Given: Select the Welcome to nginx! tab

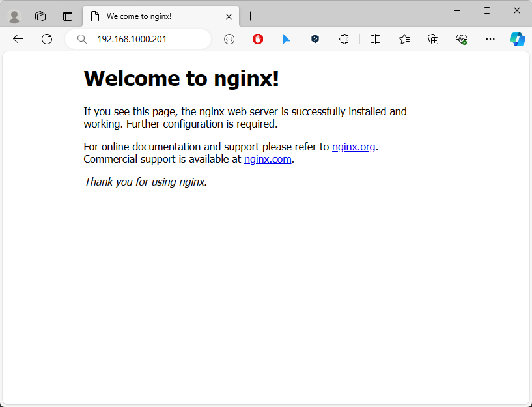Looking at the screenshot, I should (x=160, y=16).
